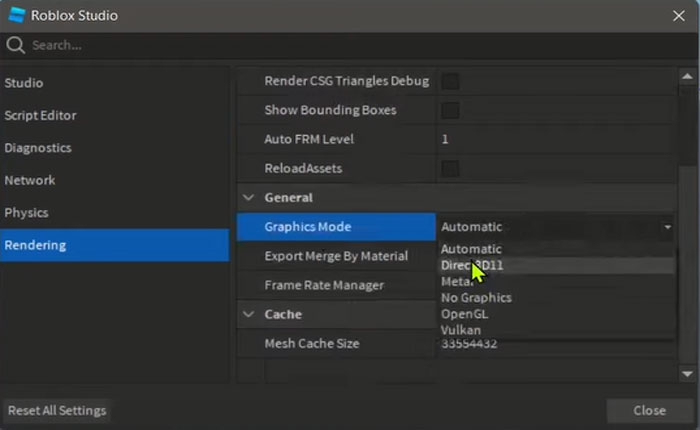Select the Graphics Mode property row
700x430 pixels.
coord(336,227)
